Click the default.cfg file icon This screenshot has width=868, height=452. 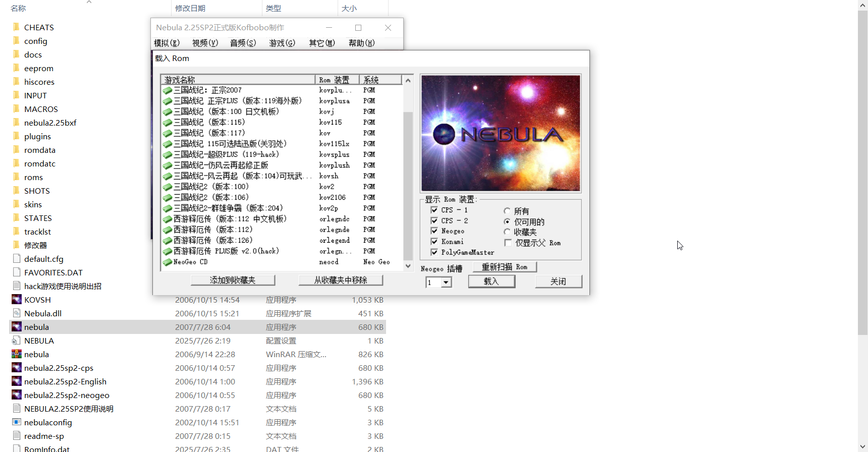coord(17,259)
